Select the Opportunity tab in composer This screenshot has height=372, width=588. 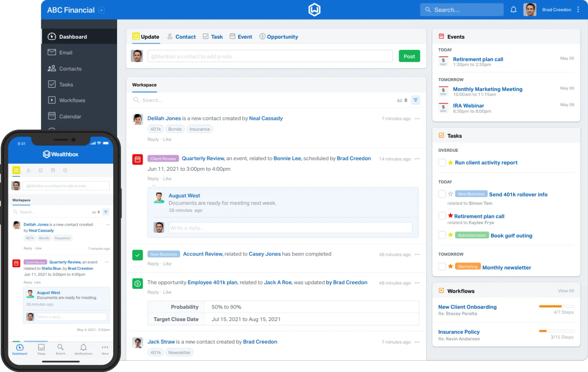278,37
